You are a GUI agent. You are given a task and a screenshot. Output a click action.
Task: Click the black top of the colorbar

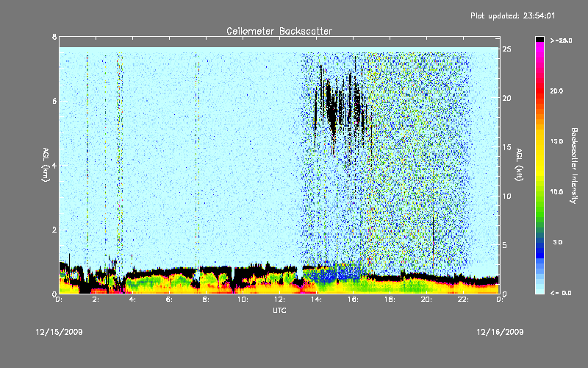pyautogui.click(x=539, y=39)
